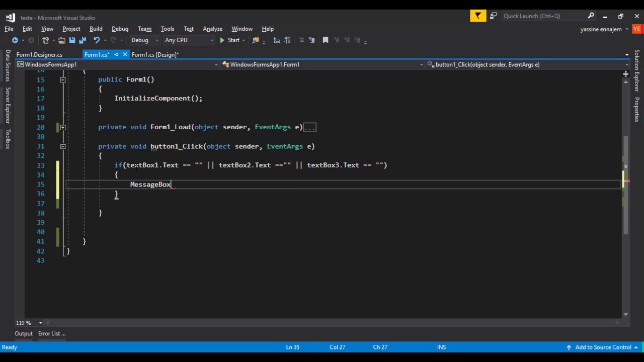
Task: Click the Increase Indent toolbar icon
Action: pyautogui.click(x=287, y=40)
